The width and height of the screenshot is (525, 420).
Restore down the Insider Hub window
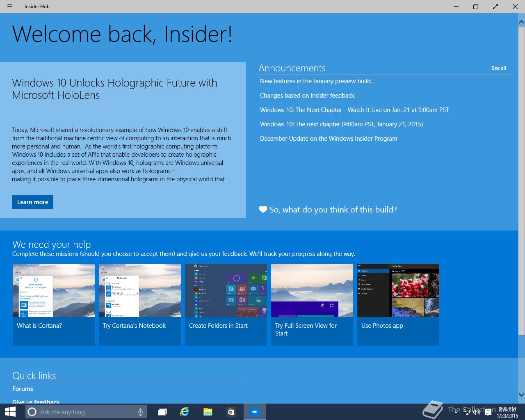point(476,7)
